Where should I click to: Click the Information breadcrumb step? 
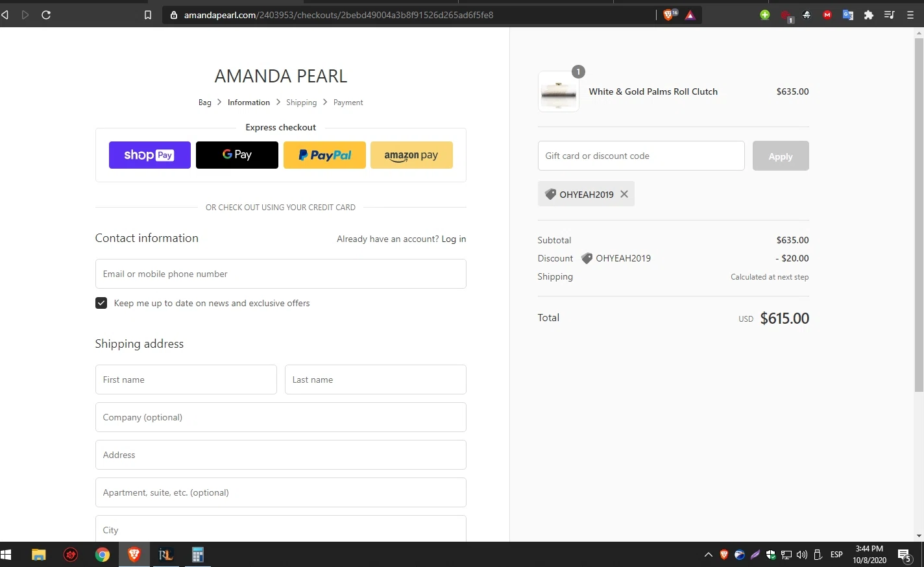pyautogui.click(x=249, y=103)
